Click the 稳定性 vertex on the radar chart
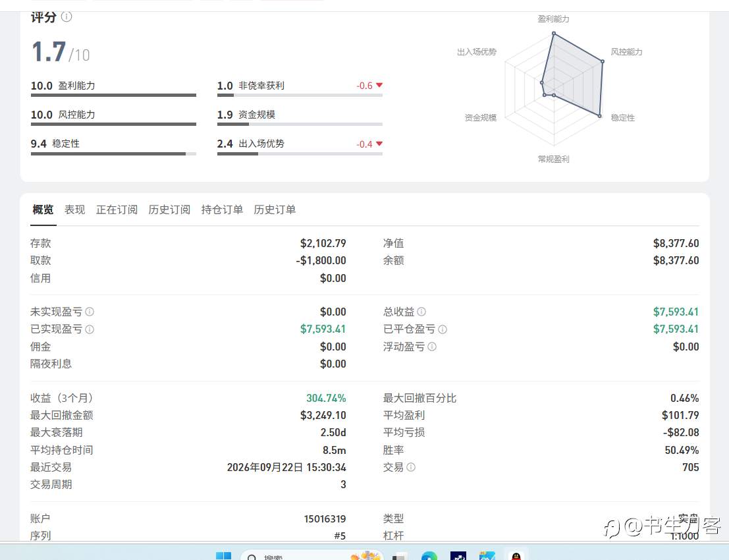This screenshot has height=560, width=729. click(x=600, y=116)
